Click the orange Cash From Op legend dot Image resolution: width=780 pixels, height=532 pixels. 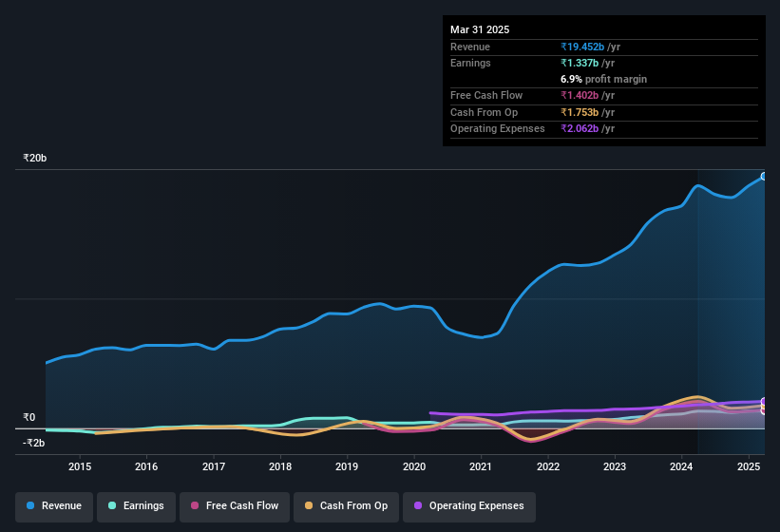coord(309,505)
